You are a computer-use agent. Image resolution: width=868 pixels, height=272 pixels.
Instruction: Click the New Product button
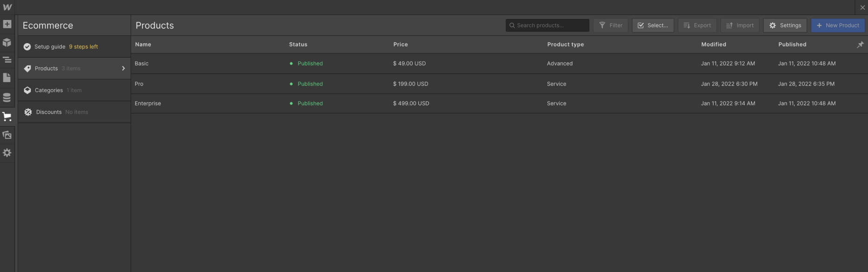pyautogui.click(x=838, y=26)
